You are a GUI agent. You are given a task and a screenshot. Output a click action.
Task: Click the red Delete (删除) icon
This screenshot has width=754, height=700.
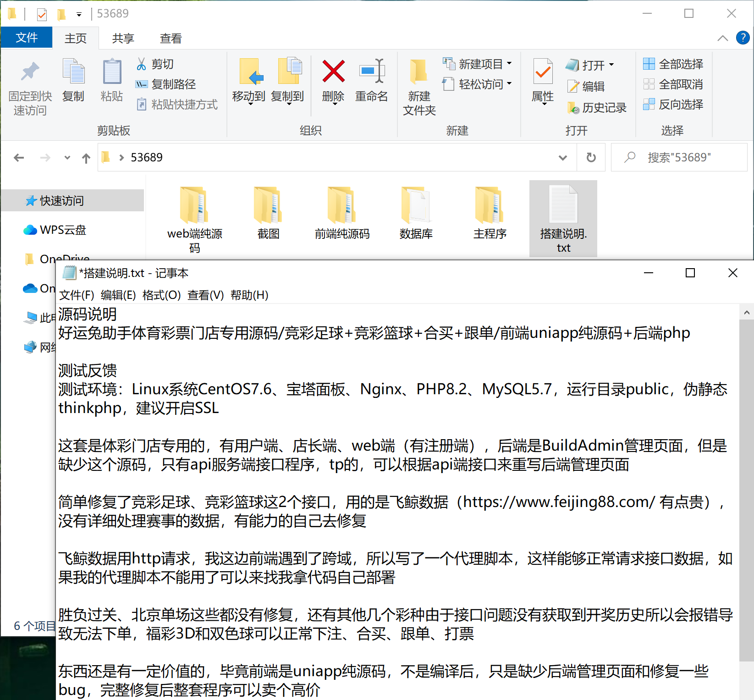click(333, 72)
